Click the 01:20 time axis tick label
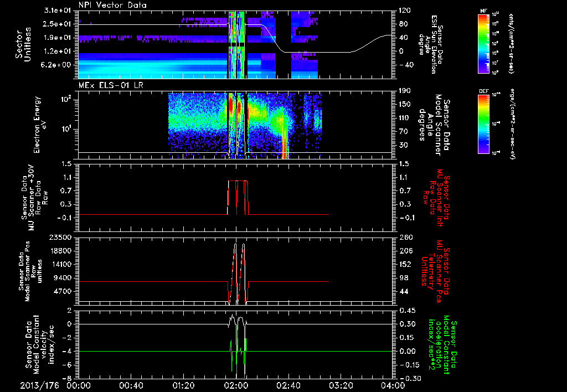 click(183, 385)
